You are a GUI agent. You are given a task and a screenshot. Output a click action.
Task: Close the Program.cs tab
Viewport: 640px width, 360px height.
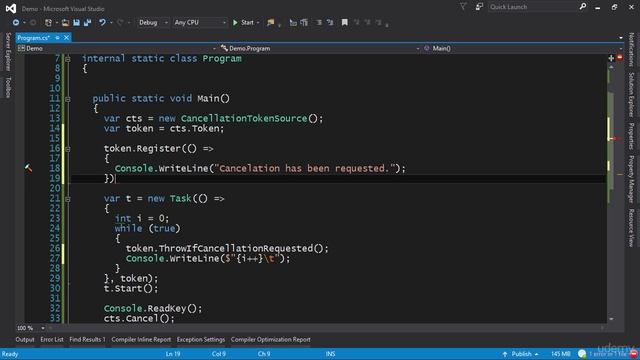[x=66, y=38]
